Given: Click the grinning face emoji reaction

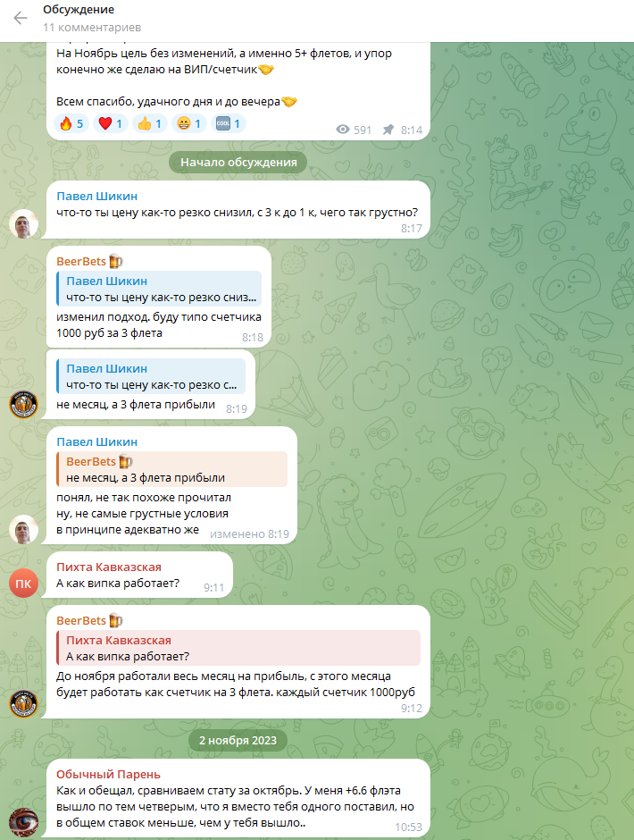Looking at the screenshot, I should [189, 123].
